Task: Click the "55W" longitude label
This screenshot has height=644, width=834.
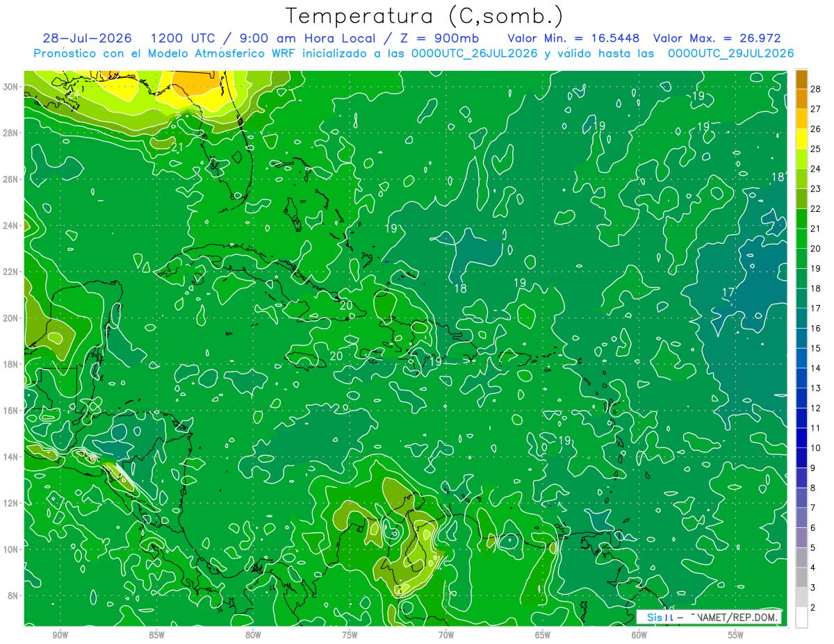Action: click(x=736, y=635)
